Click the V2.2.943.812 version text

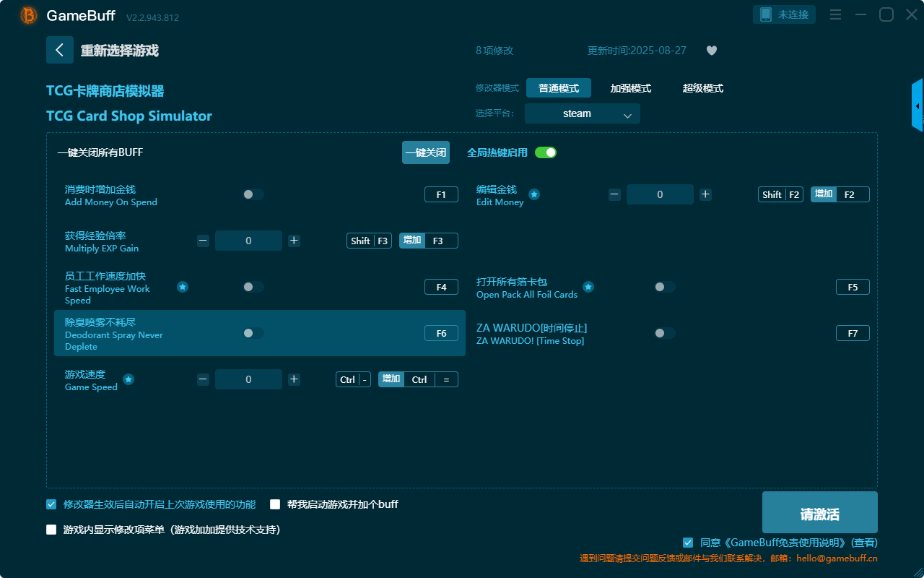[152, 17]
